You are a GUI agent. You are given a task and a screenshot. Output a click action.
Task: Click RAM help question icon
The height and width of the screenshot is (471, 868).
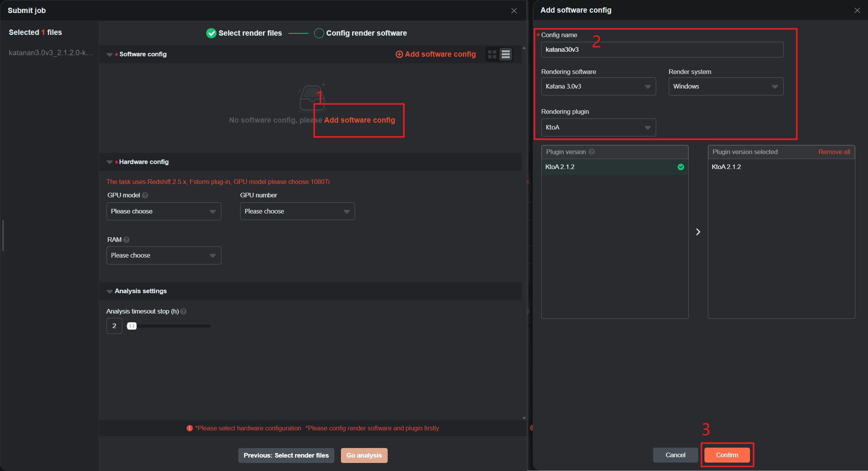tap(126, 240)
